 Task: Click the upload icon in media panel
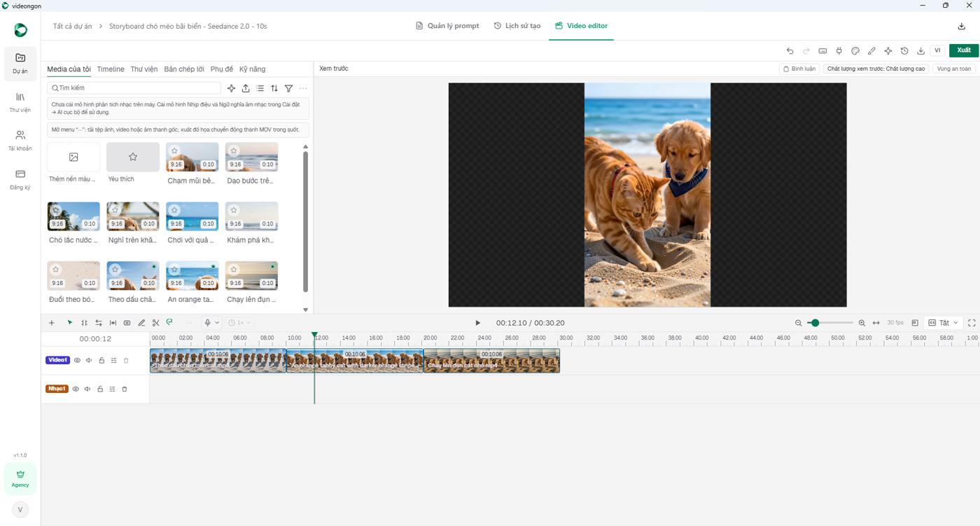pos(246,88)
